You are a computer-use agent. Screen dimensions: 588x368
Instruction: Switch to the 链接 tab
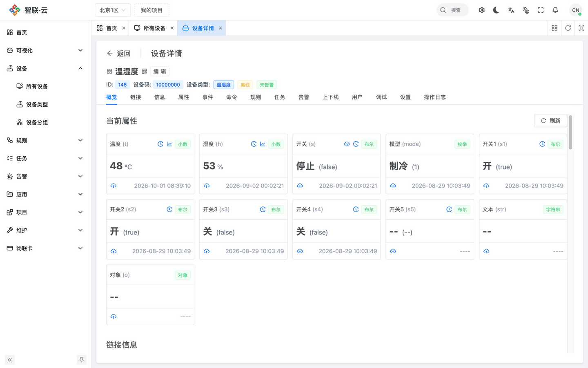[136, 97]
